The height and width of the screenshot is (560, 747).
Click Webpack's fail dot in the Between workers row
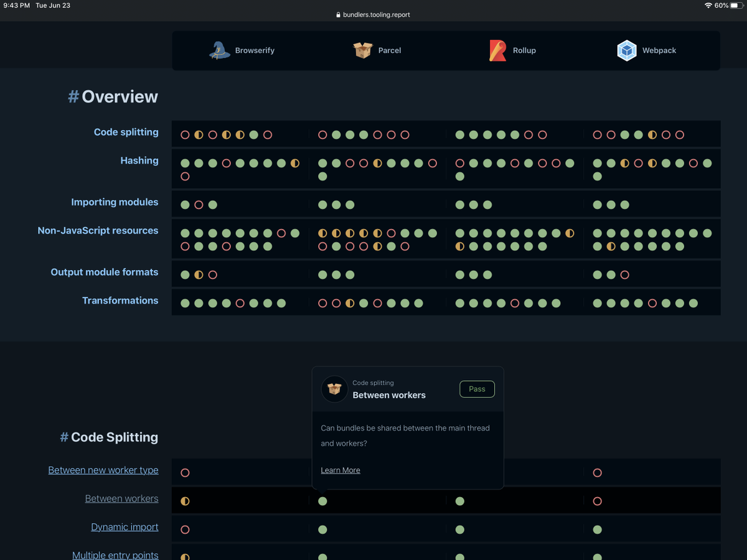tap(597, 500)
